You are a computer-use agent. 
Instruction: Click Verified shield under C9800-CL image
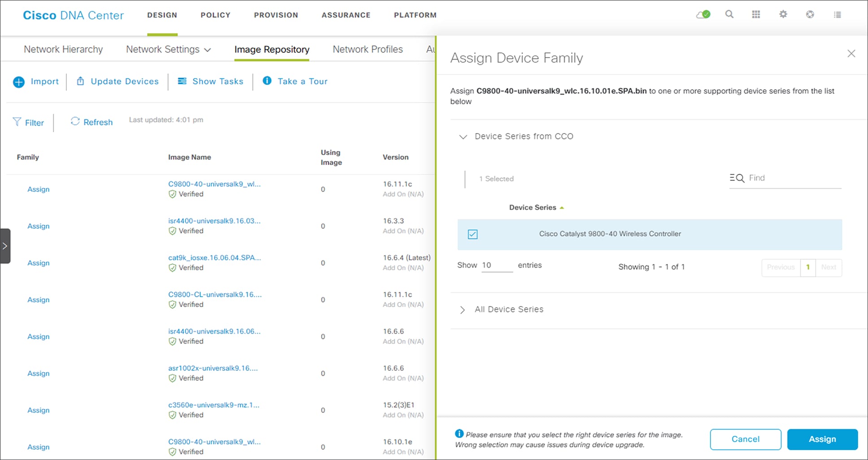[172, 304]
